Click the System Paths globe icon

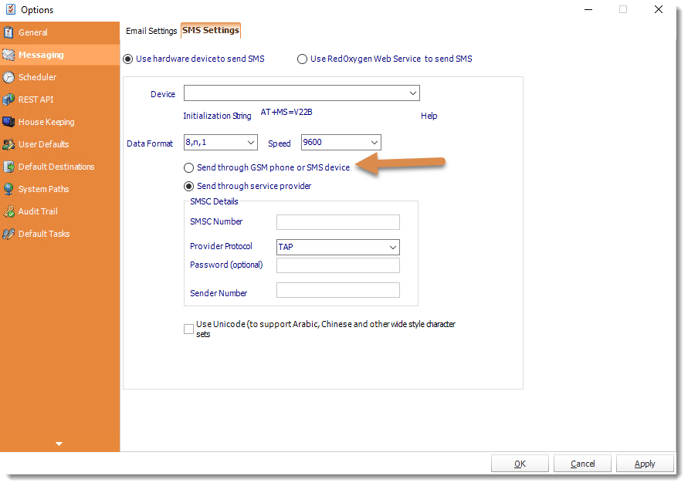8,189
